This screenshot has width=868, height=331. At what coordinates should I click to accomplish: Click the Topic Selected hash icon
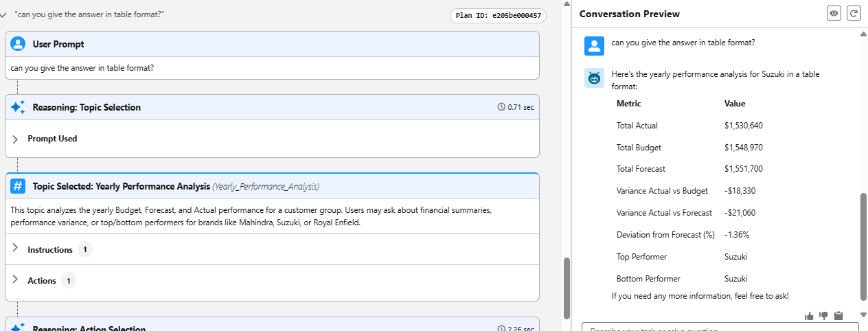19,186
